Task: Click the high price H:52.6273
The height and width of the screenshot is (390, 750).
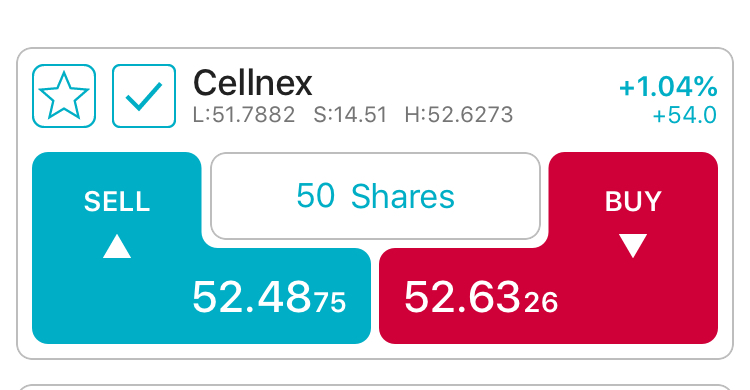Action: click(x=459, y=115)
